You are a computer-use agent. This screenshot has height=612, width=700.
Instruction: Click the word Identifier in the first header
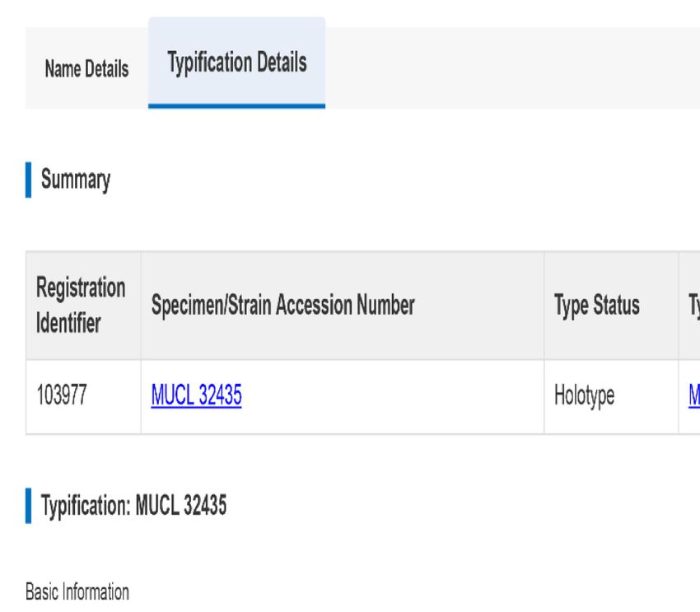click(x=68, y=323)
